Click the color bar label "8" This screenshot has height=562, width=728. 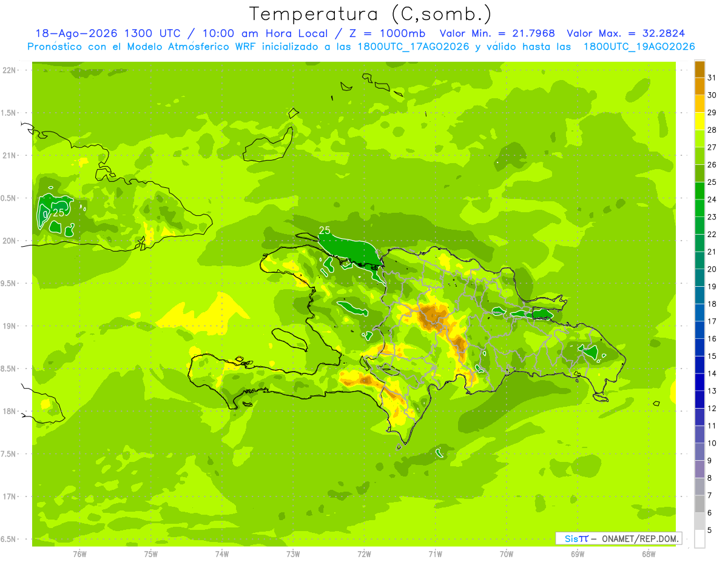[x=710, y=478]
